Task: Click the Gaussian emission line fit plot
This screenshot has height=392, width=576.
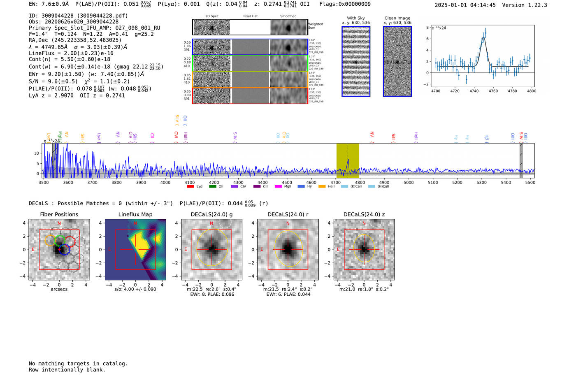Action: tap(482, 56)
